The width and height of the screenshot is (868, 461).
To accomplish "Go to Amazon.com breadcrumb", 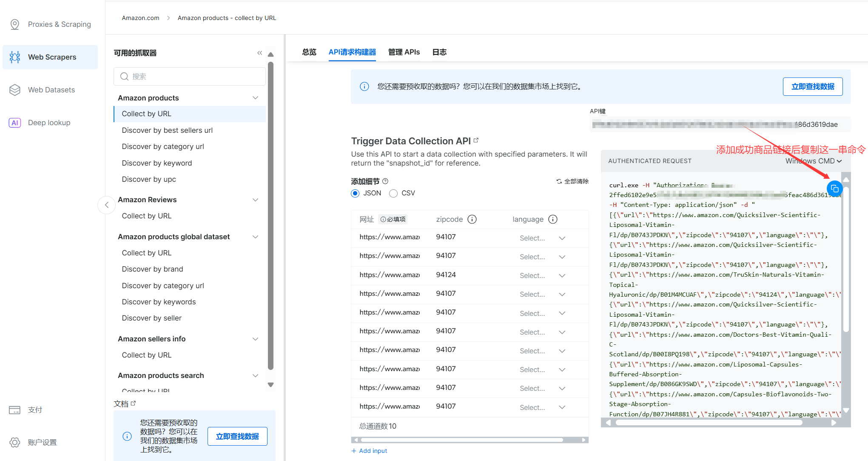I will tap(140, 18).
